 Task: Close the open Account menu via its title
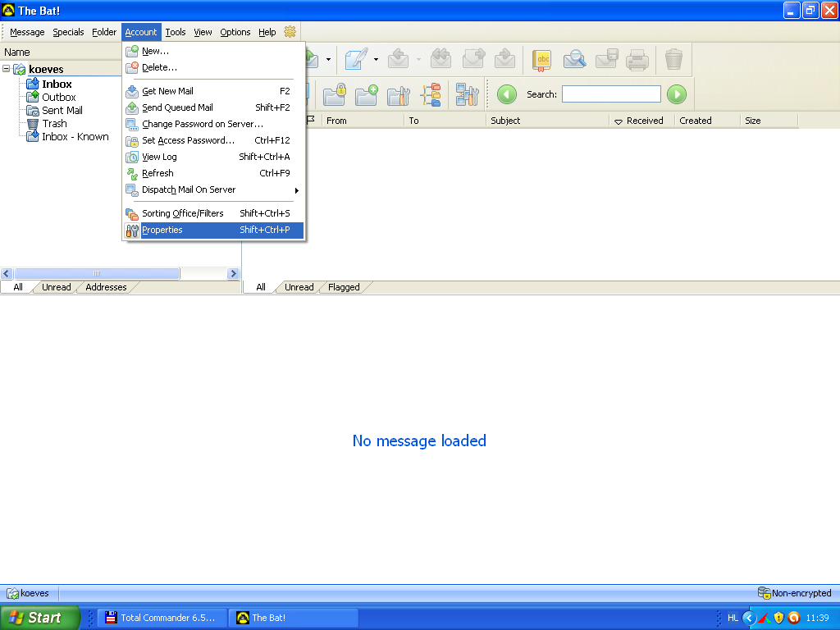[141, 32]
